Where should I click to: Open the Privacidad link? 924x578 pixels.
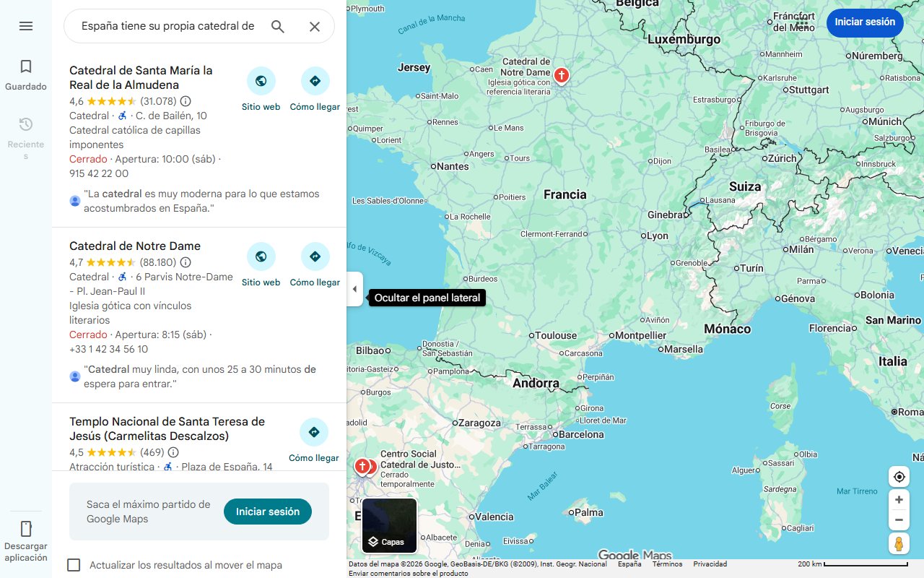[710, 564]
